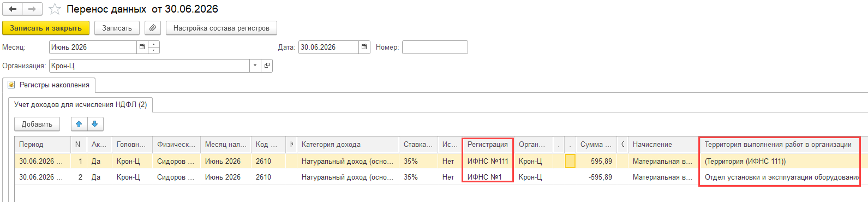The width and height of the screenshot is (868, 202).
Task: Open attached files via paperclip icon
Action: point(153,28)
